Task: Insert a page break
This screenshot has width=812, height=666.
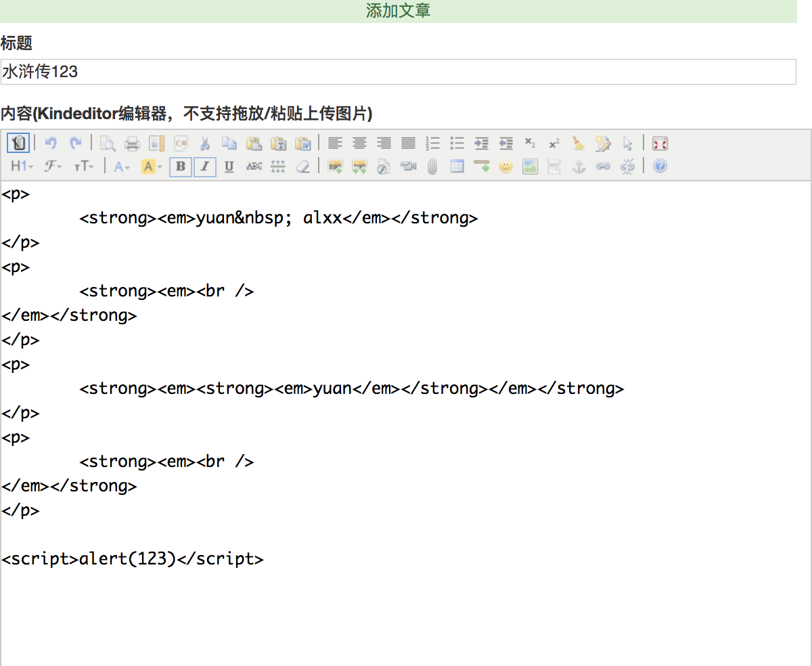Action: (554, 166)
